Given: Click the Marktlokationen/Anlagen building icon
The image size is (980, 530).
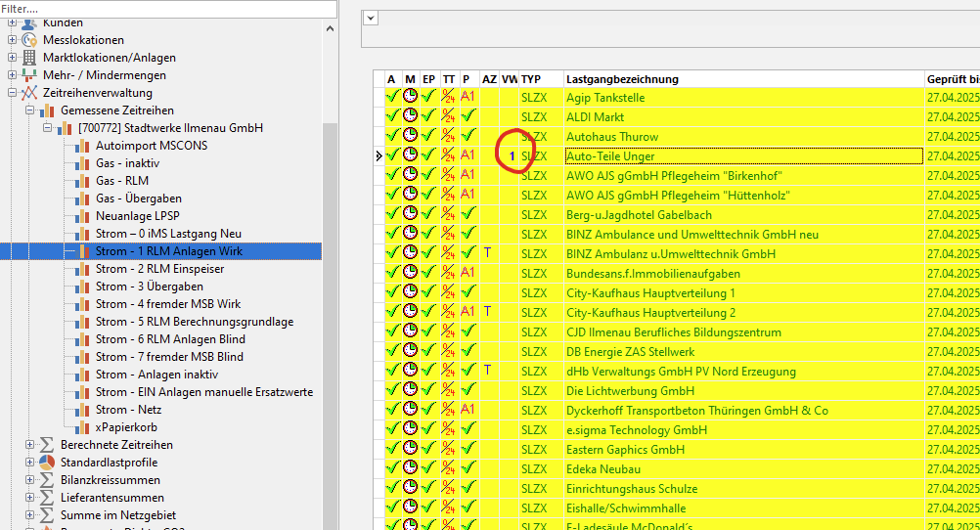Looking at the screenshot, I should point(29,58).
